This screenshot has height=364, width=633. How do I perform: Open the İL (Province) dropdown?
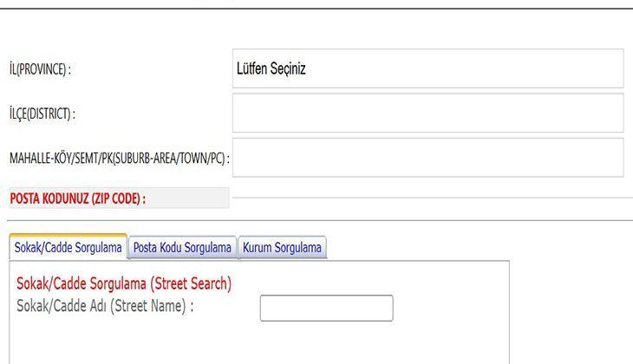point(427,68)
